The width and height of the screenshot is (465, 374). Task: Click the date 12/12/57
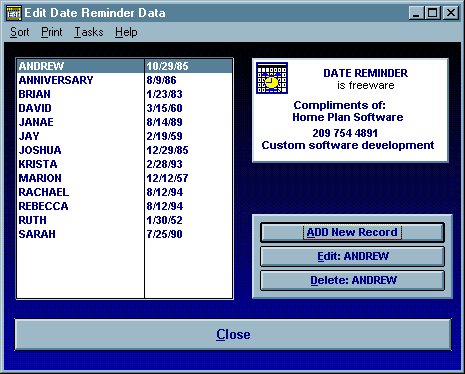(x=167, y=178)
